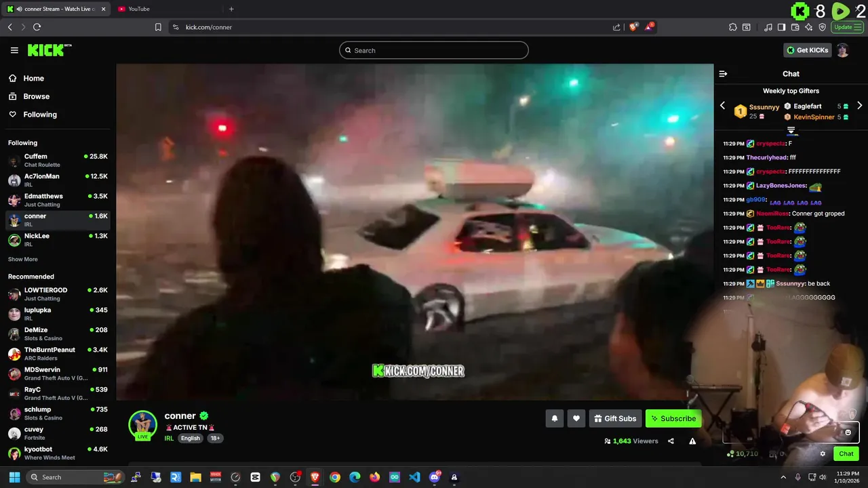Collapse the chat panel
Screen dimensions: 868x488
click(x=723, y=74)
